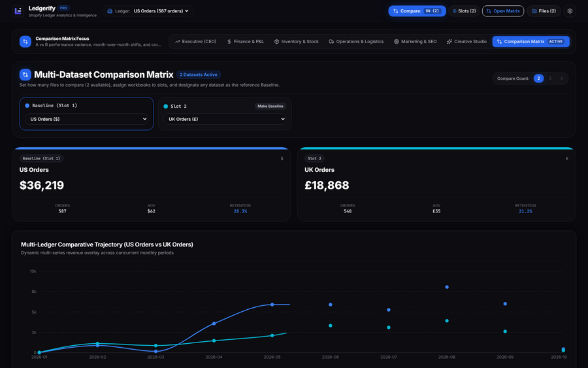Image resolution: width=588 pixels, height=368 pixels.
Task: Click the £18,868 UK Orders total
Action: (327, 185)
